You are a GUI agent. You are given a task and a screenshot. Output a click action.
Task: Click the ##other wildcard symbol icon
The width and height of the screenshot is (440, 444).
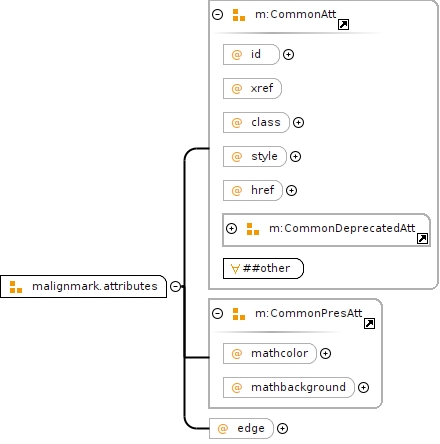(x=235, y=269)
